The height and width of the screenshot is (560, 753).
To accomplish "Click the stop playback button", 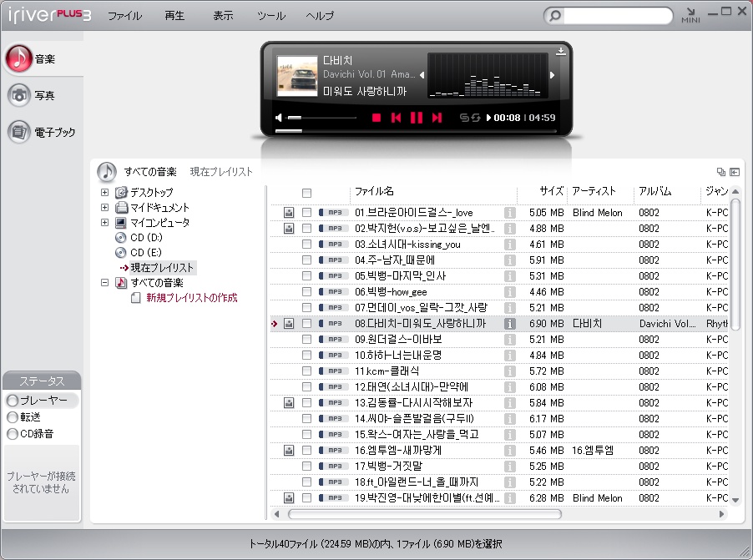I will point(376,118).
